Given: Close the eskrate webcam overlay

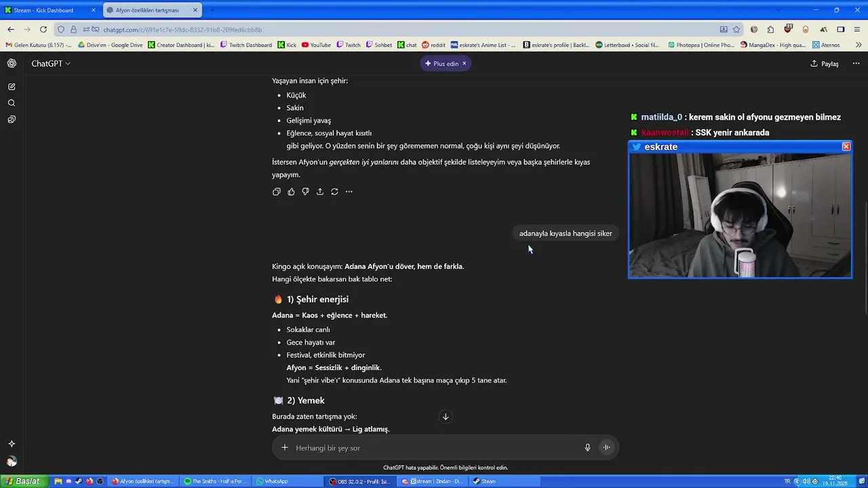Looking at the screenshot, I should (x=846, y=146).
